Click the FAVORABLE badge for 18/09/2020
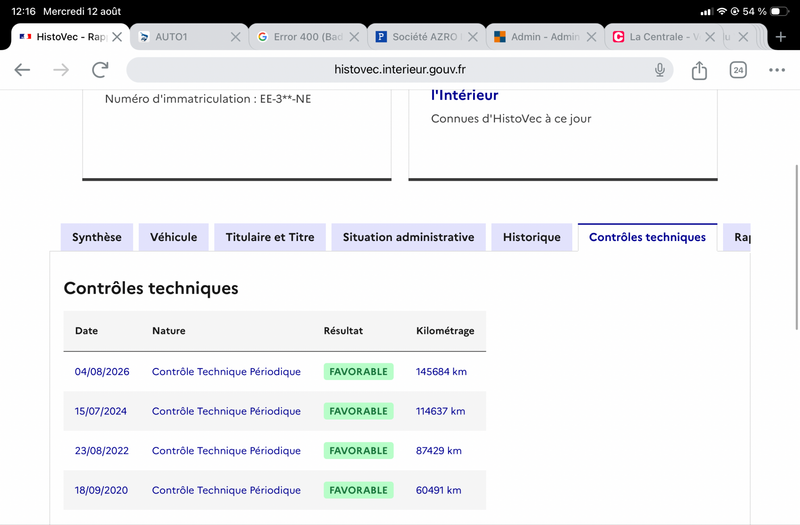800x525 pixels. tap(358, 490)
